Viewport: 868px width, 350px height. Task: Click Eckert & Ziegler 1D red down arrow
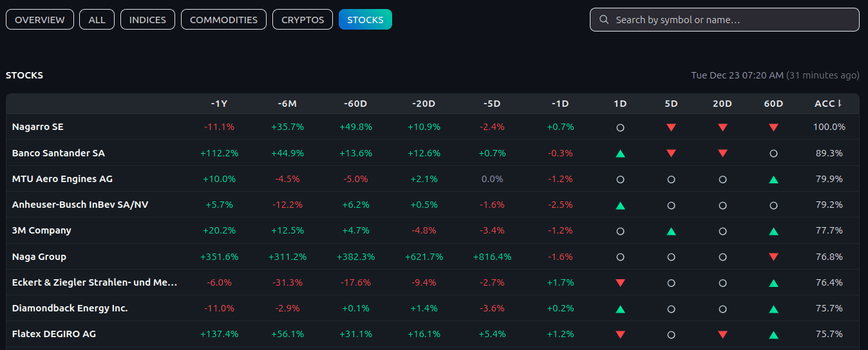click(x=620, y=282)
